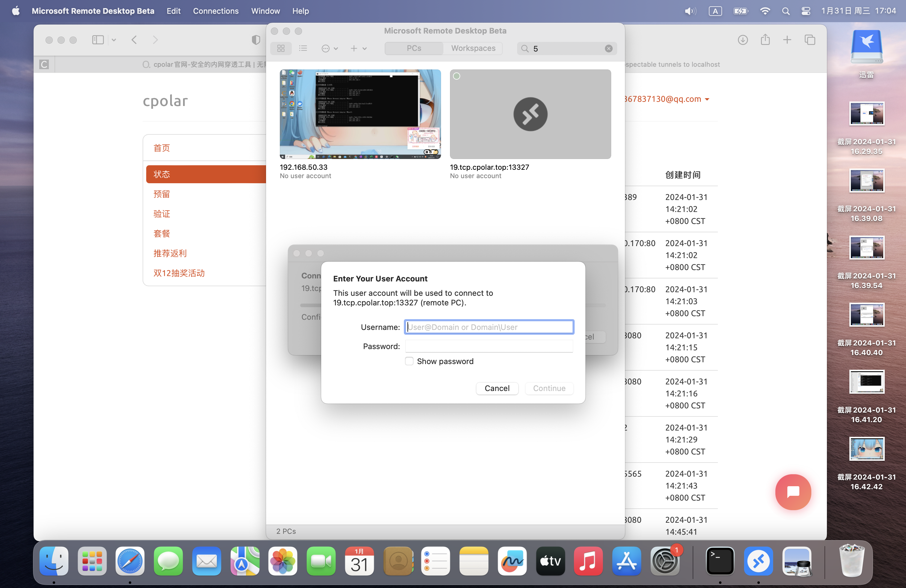Select the Workspaces tab
This screenshot has width=906, height=588.
pyautogui.click(x=473, y=48)
